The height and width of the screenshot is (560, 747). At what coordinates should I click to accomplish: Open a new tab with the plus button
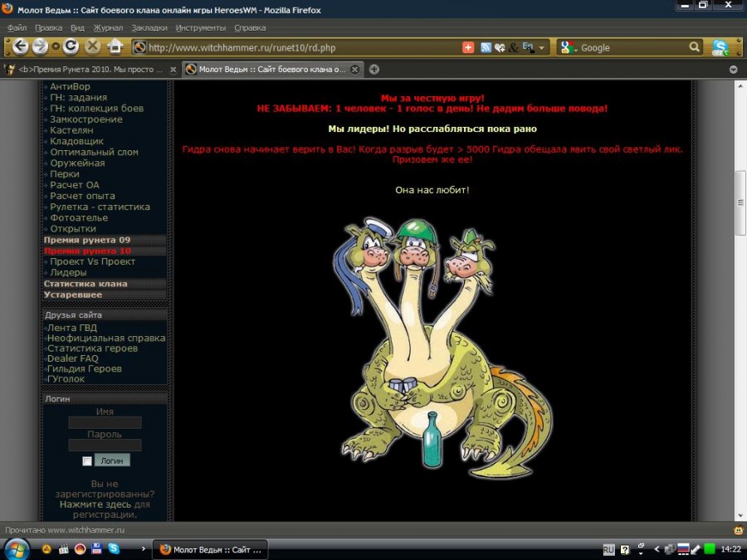(x=374, y=70)
